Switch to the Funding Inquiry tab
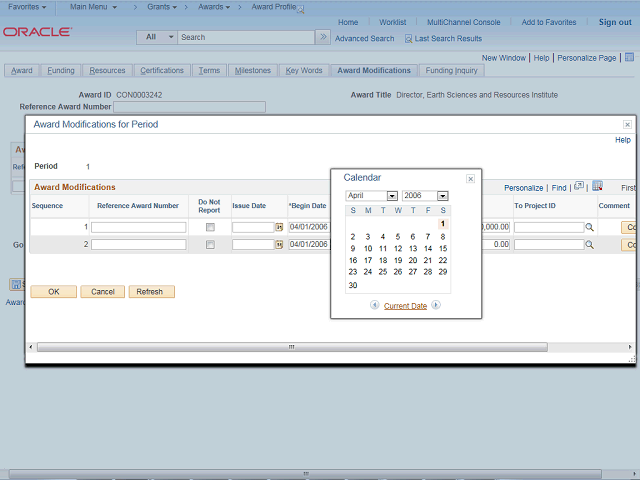 (x=451, y=71)
